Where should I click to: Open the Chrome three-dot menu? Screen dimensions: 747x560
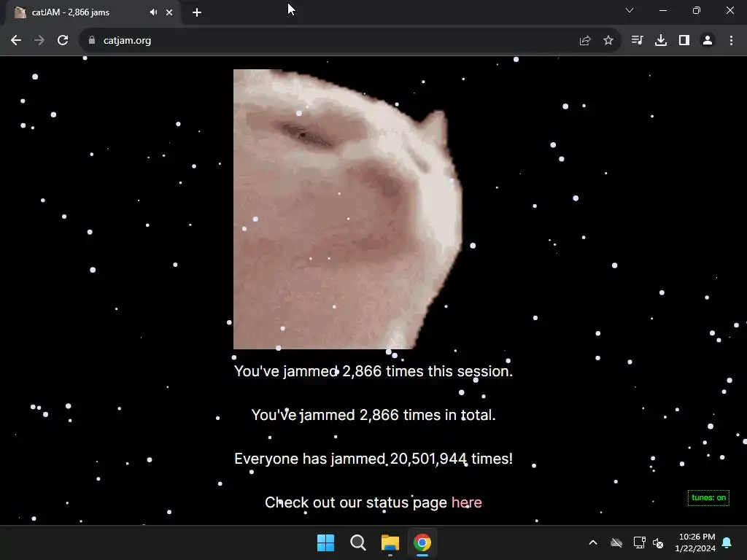(731, 41)
